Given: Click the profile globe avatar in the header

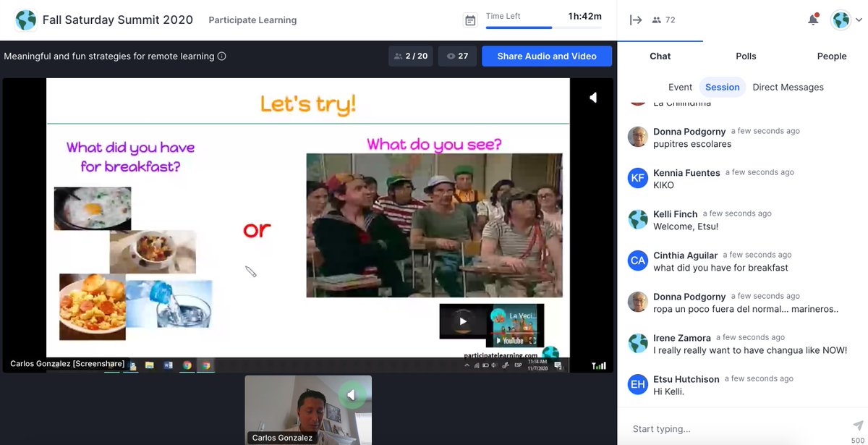Looking at the screenshot, I should [841, 20].
